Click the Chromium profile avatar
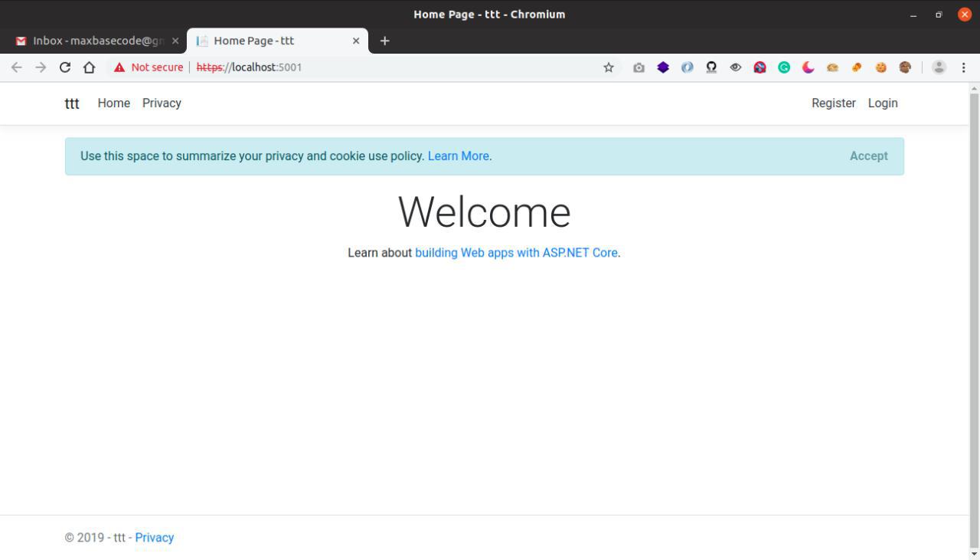The height and width of the screenshot is (560, 980). pyautogui.click(x=938, y=67)
